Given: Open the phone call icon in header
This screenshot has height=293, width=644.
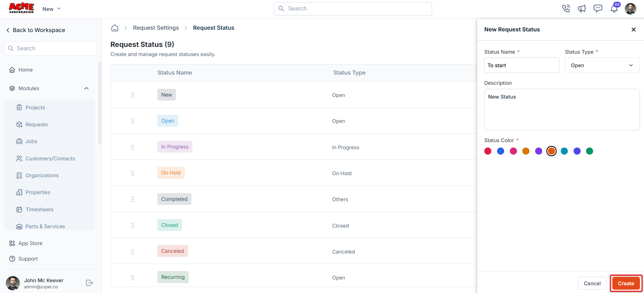Looking at the screenshot, I should (x=566, y=8).
